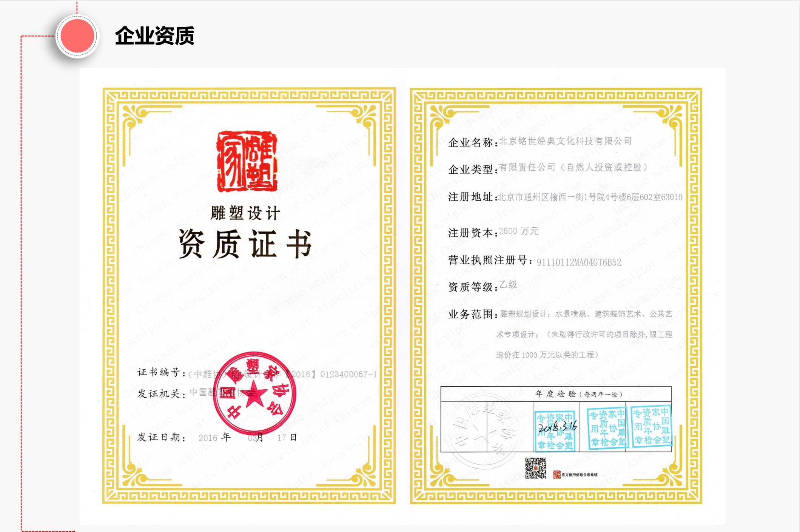800x532 pixels.
Task: Click the 官方信用信息公示系统 label
Action: [x=580, y=475]
